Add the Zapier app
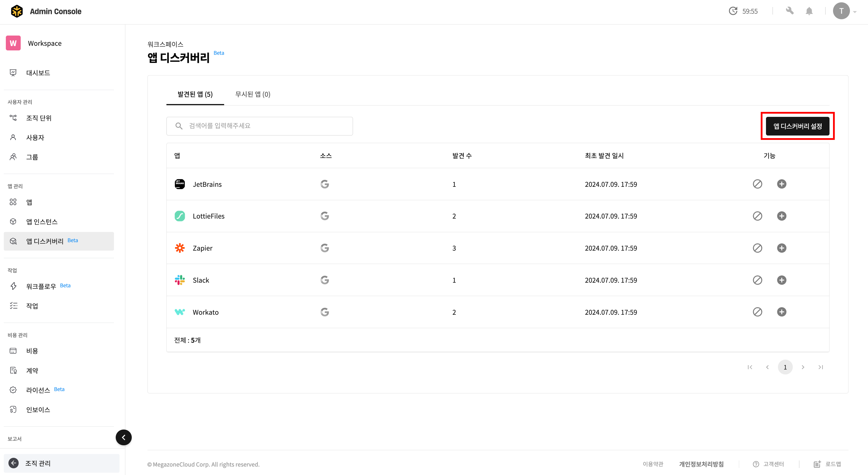Viewport: 868px width, 475px height. [781, 248]
